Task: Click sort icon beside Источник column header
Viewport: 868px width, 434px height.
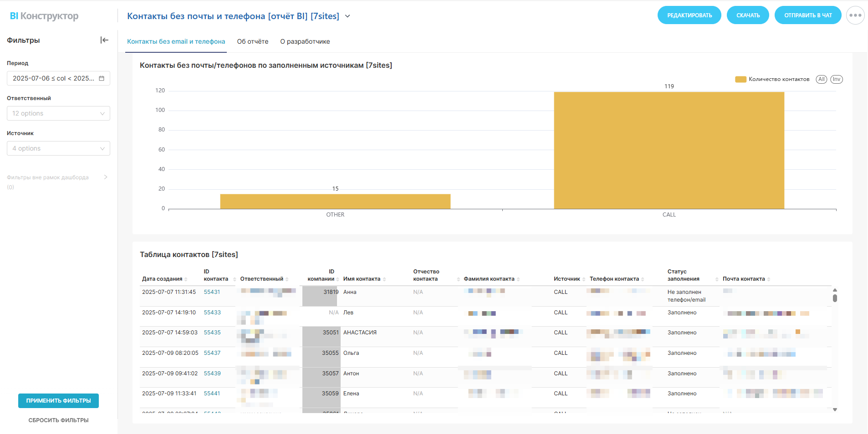Action: click(584, 279)
